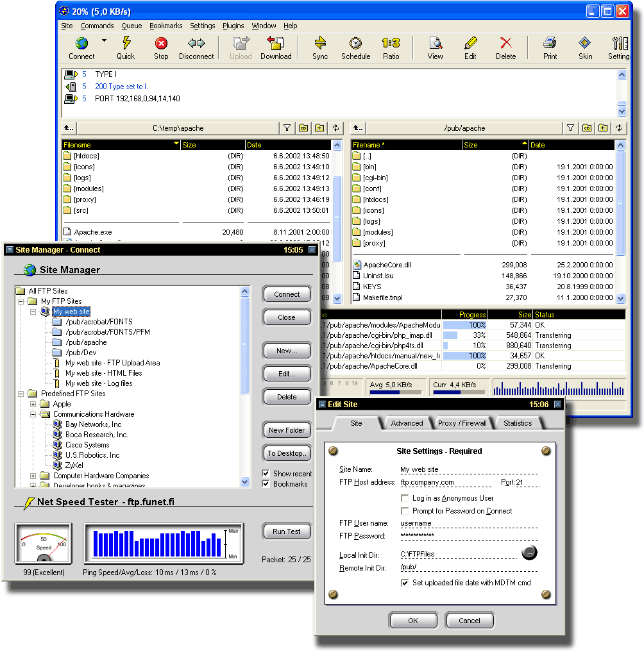The height and width of the screenshot is (652, 644).
Task: Click the Upload toolbar icon
Action: coord(241,43)
